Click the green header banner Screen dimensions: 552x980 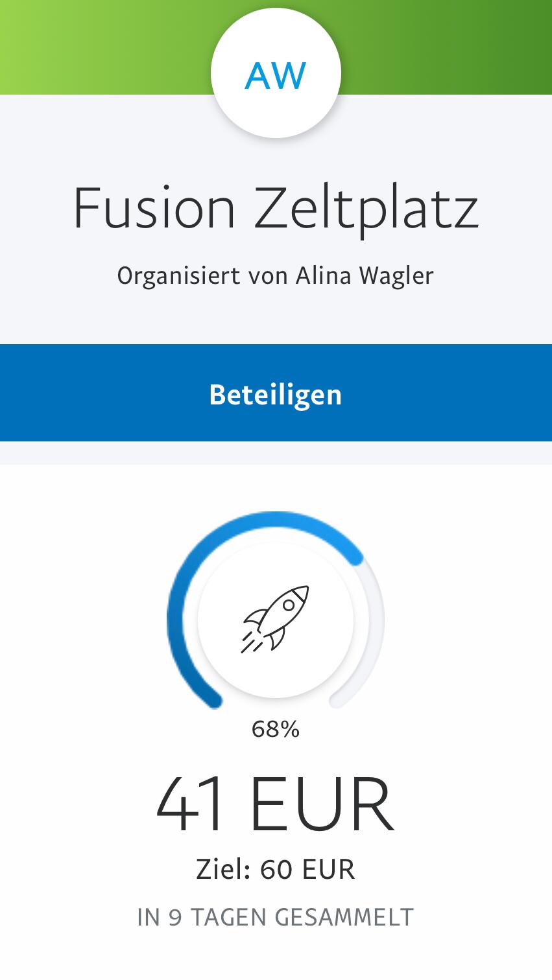[x=97, y=47]
